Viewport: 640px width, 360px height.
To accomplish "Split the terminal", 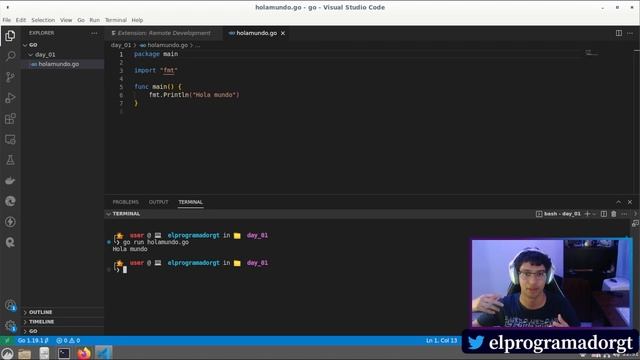I will click(x=604, y=213).
